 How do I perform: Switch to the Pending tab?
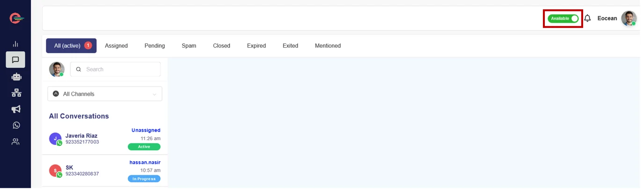pos(154,46)
